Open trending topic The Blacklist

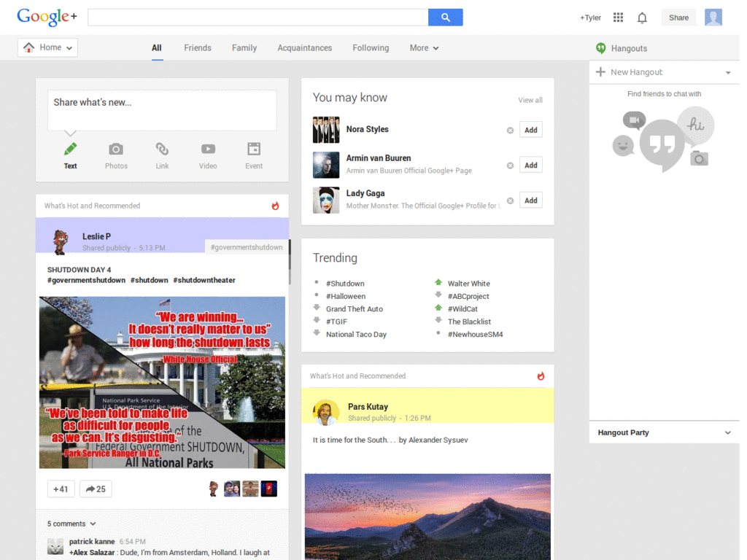coord(469,322)
